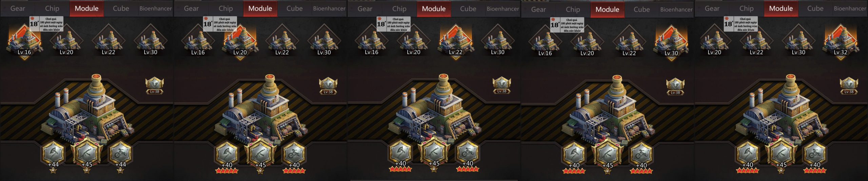Select the highlighted Lv.22 module icon
The image size is (868, 181).
455,41
